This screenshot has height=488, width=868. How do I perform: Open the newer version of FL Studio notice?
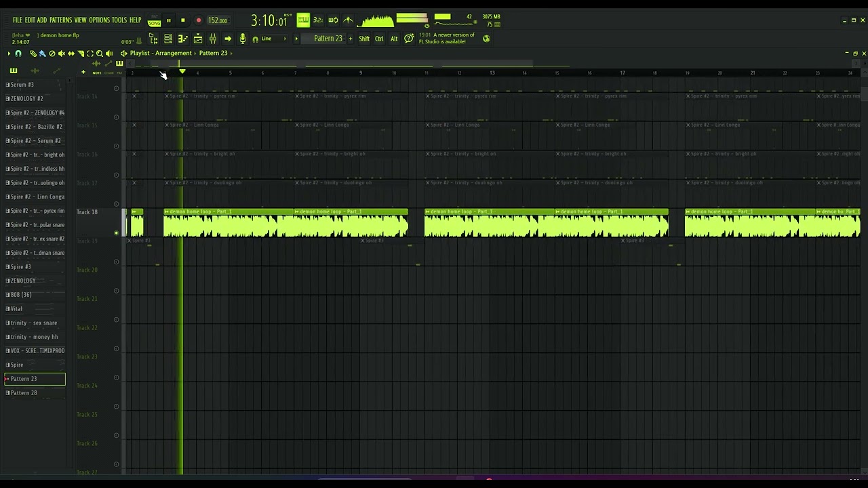tap(447, 38)
